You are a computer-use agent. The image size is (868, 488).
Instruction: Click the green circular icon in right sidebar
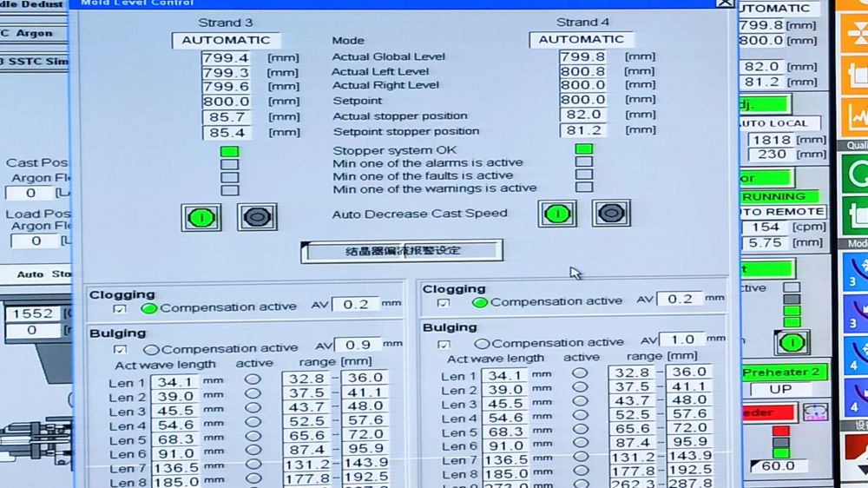coord(857,175)
